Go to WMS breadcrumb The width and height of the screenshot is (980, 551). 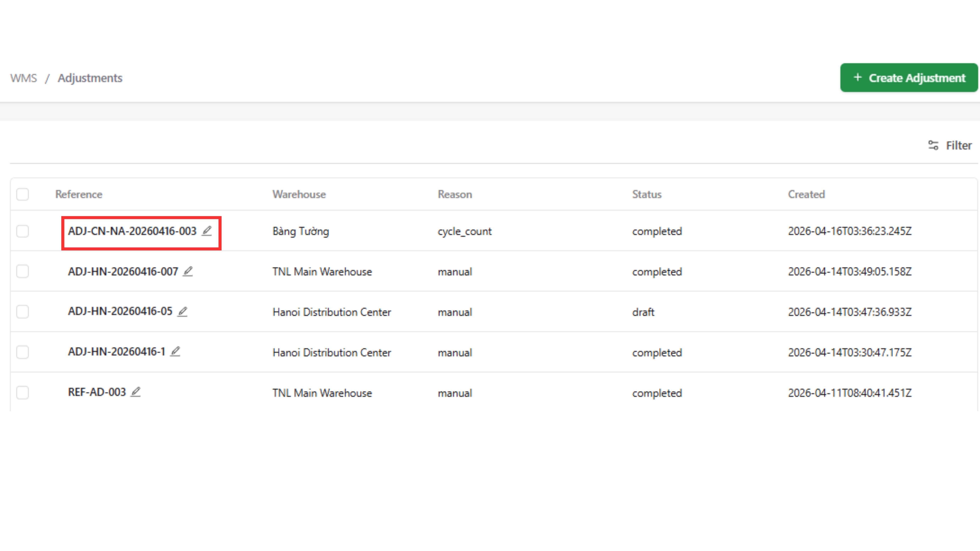(x=24, y=78)
